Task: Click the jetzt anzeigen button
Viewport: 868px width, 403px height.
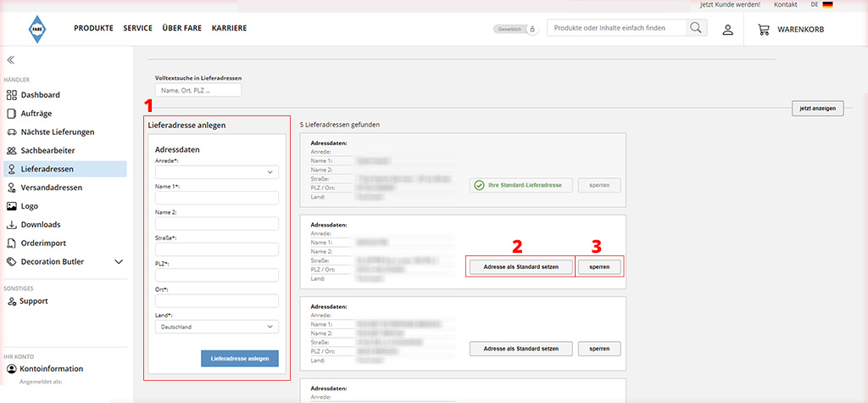Action: pos(817,109)
